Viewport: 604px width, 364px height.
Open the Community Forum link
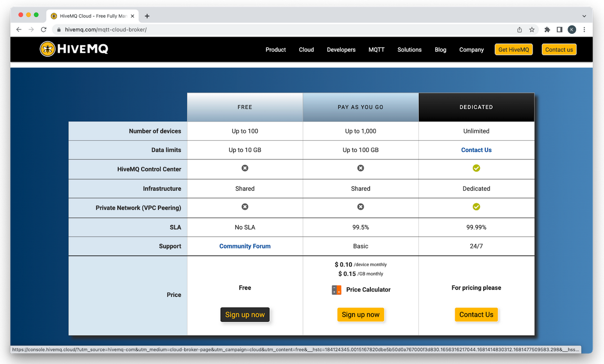245,246
